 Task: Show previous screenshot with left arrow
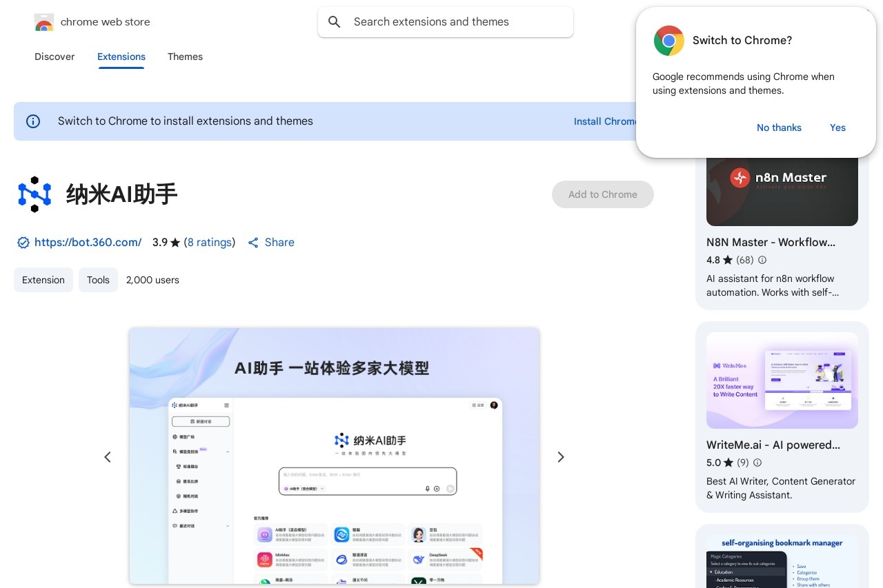pos(108,457)
